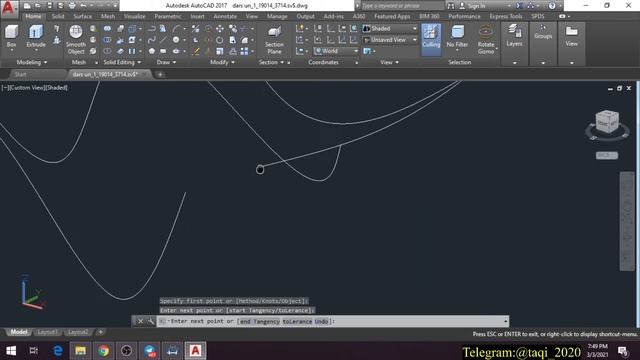
Task: Close the command line with X icon
Action: (x=140, y=321)
